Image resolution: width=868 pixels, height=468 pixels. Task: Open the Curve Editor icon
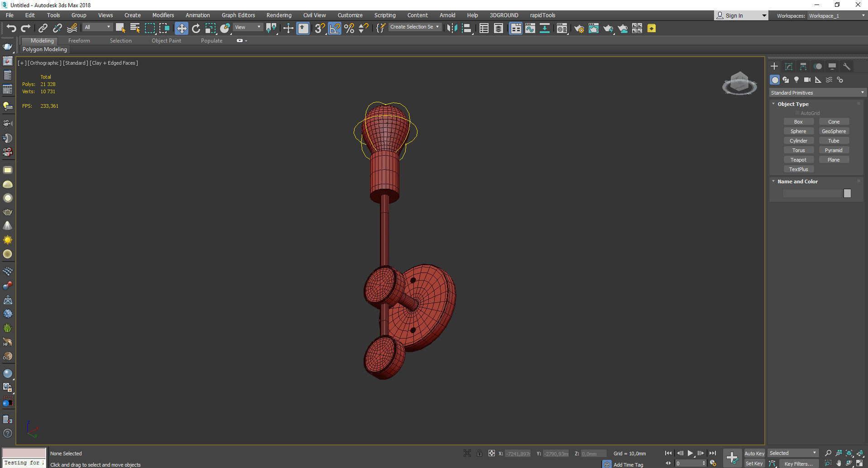pyautogui.click(x=530, y=29)
